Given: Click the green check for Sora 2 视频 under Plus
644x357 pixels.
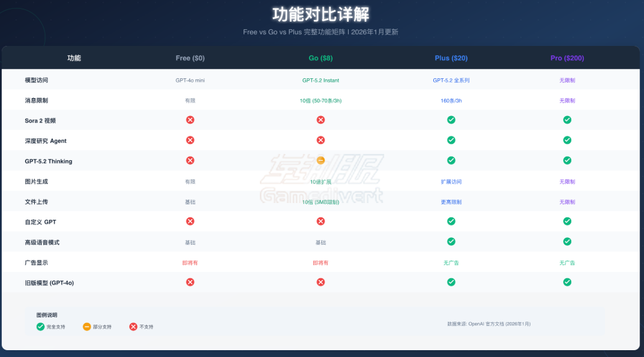Looking at the screenshot, I should (x=451, y=120).
